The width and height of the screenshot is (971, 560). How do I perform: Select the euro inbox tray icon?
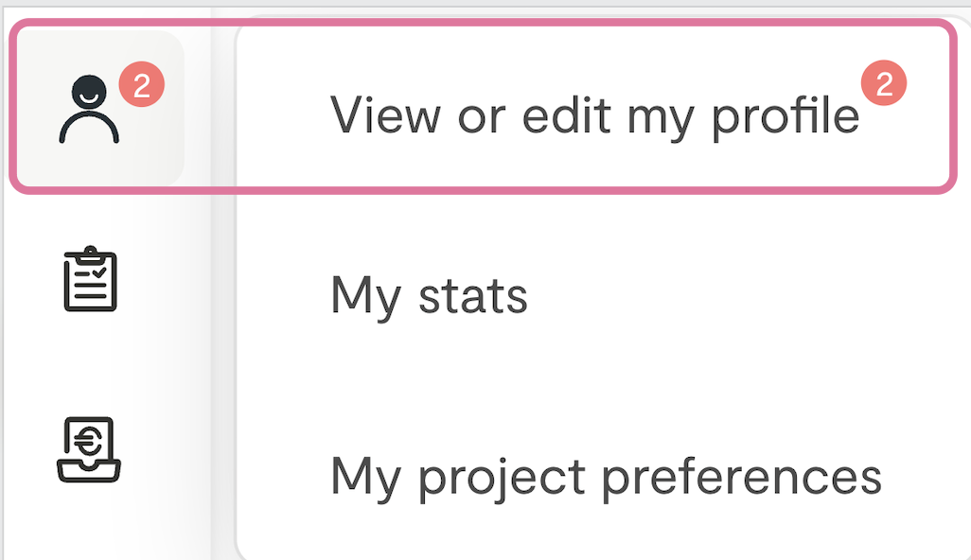(x=89, y=449)
